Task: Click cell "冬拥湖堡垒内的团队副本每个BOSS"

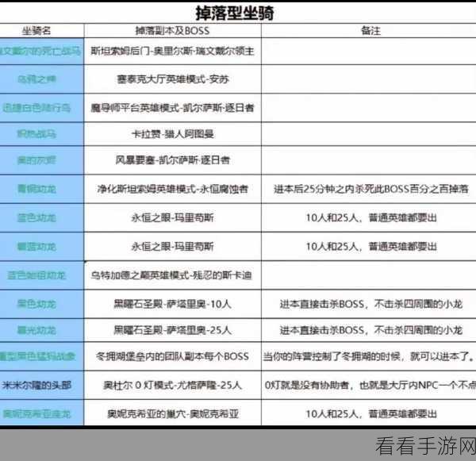Action: tap(172, 356)
